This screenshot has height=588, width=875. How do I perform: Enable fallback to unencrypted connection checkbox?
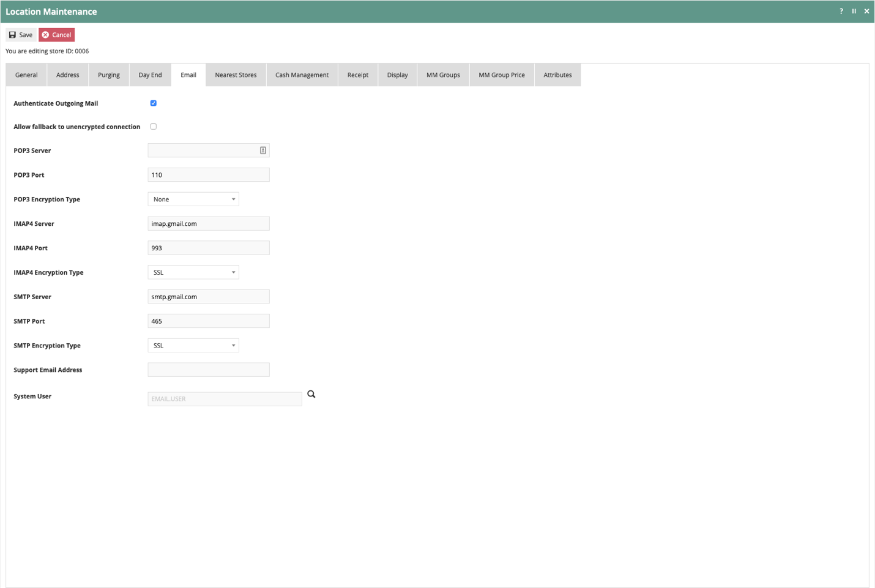click(154, 127)
